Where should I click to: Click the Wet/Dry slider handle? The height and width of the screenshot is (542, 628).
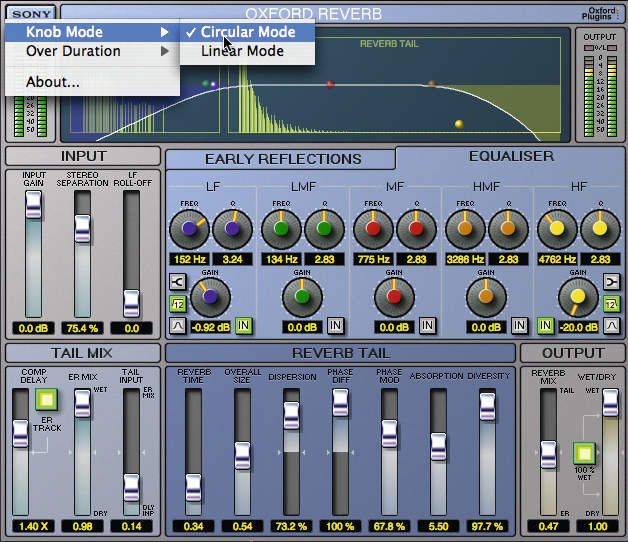click(610, 403)
